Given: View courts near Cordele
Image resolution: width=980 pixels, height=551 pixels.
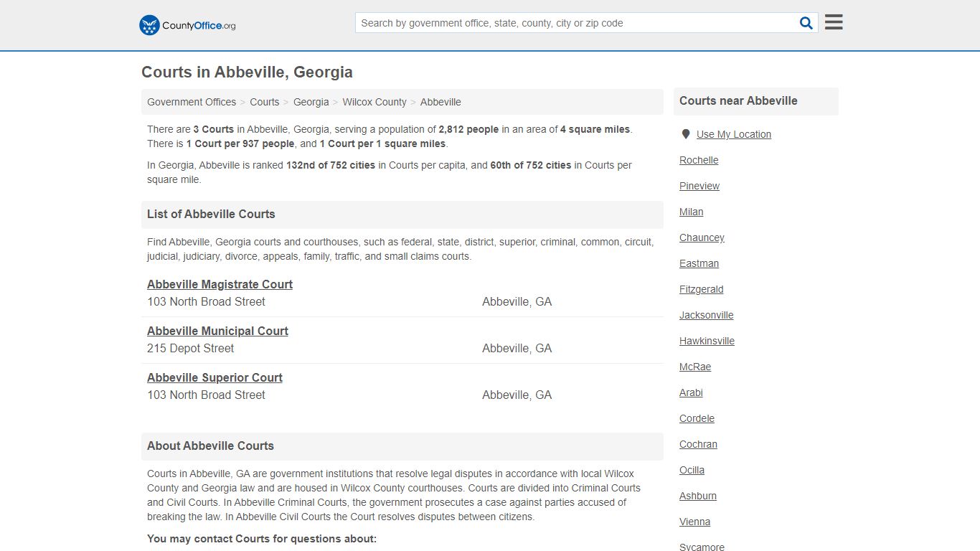Looking at the screenshot, I should [697, 418].
